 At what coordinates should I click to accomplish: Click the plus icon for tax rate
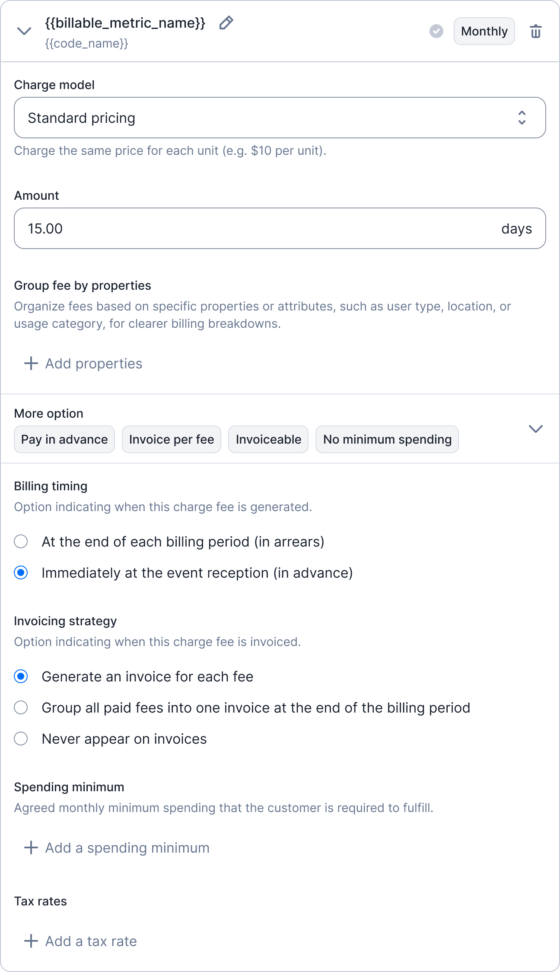[31, 941]
